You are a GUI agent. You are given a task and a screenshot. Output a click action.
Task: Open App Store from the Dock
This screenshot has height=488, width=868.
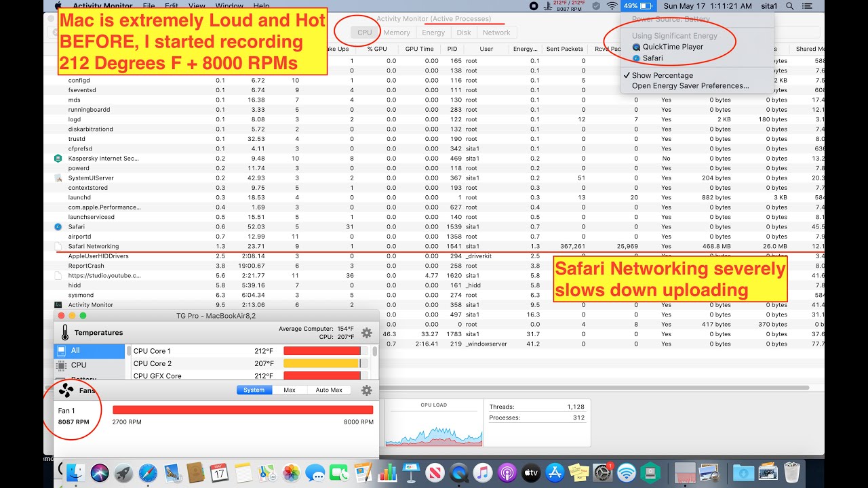(x=555, y=472)
